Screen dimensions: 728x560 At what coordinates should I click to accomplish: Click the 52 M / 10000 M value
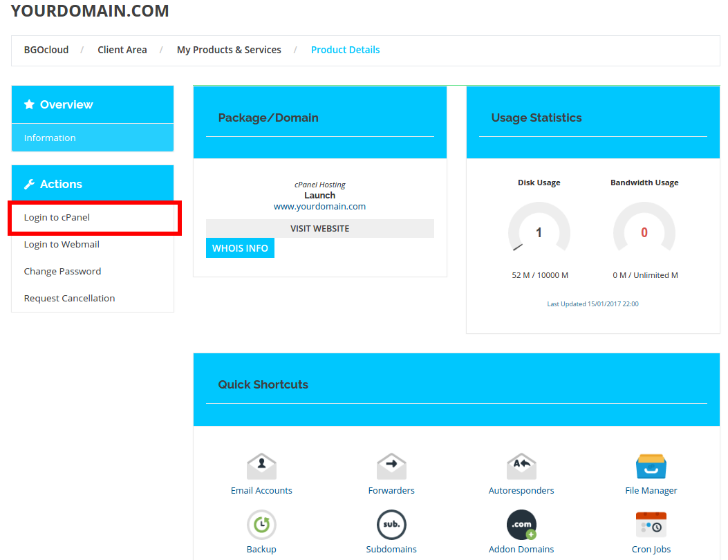pyautogui.click(x=540, y=275)
